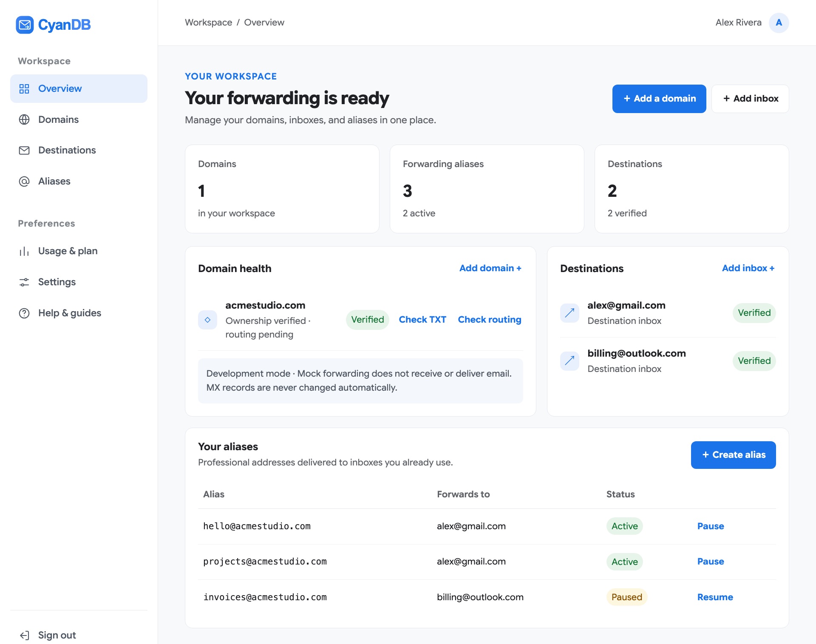Select the Overview sidebar item
Image resolution: width=816 pixels, height=644 pixels.
point(79,88)
